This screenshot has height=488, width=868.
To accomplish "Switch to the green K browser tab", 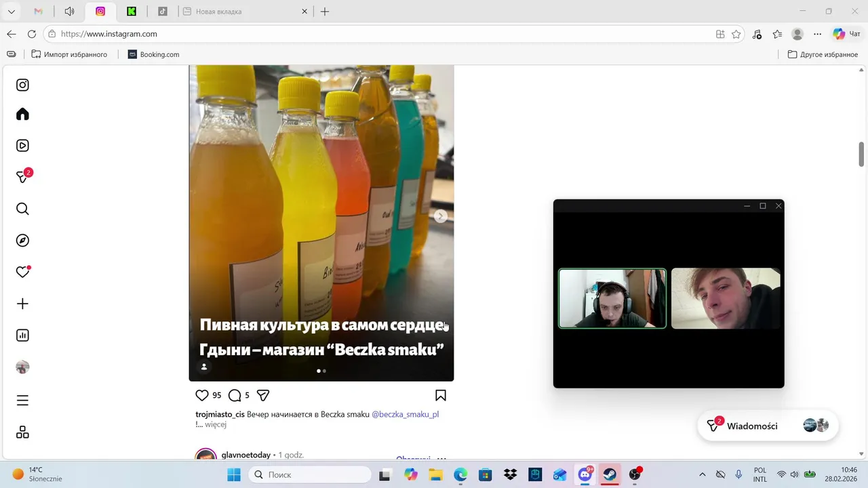I will tap(132, 12).
